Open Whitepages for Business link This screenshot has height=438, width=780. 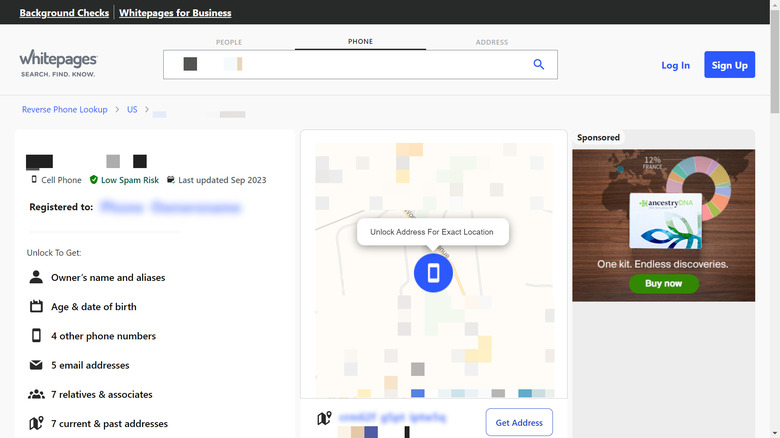175,13
